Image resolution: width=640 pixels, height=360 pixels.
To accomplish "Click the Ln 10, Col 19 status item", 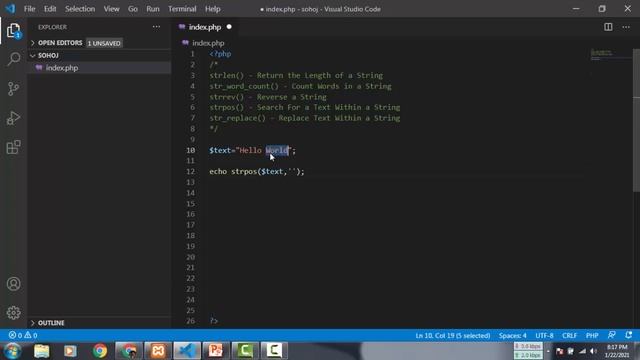I will [x=453, y=336].
